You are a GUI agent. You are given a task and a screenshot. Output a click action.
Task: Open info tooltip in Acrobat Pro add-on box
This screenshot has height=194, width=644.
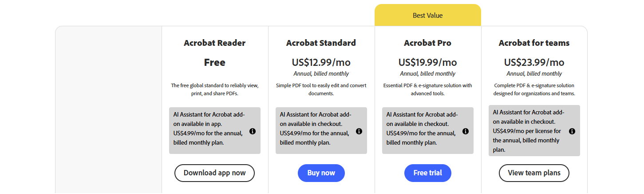[x=466, y=131]
